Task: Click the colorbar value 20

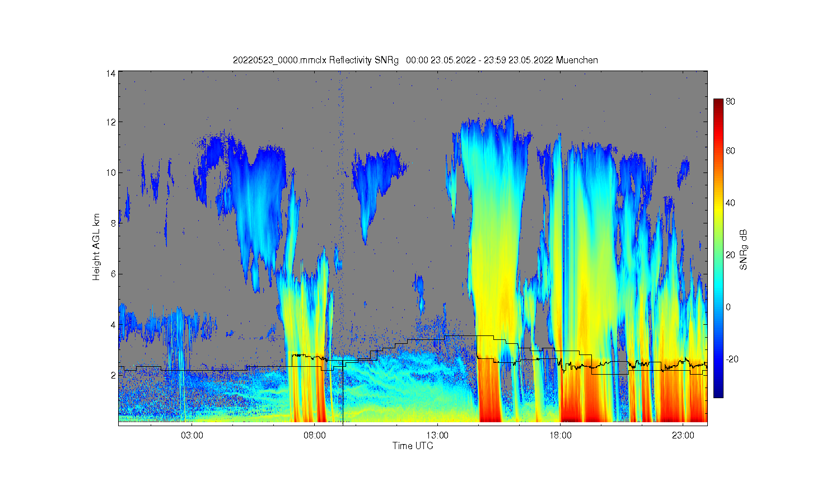Action: 730,255
